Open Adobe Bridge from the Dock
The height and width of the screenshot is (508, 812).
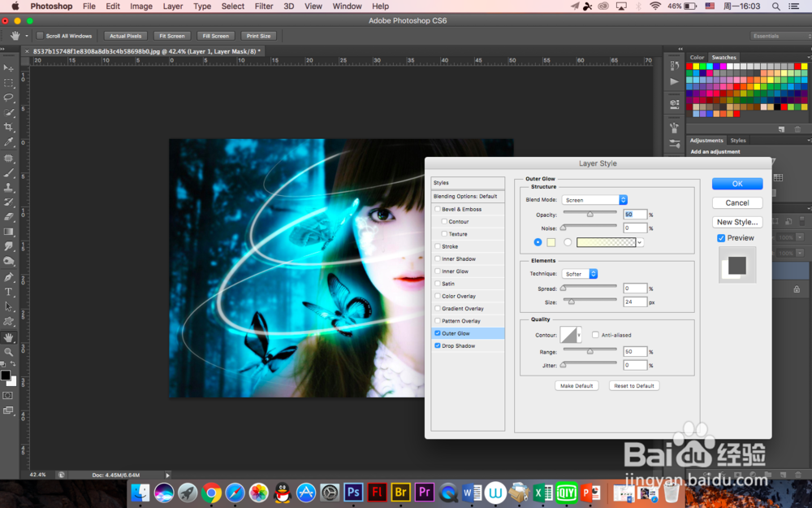(x=400, y=492)
